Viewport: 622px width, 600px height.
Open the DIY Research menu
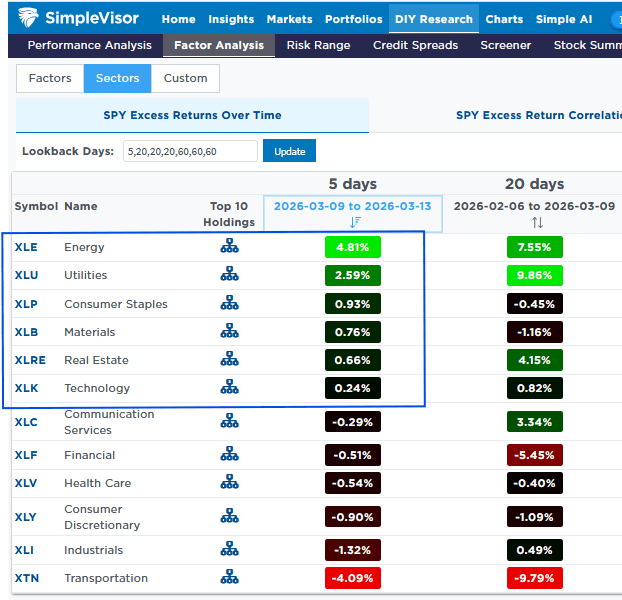click(432, 19)
